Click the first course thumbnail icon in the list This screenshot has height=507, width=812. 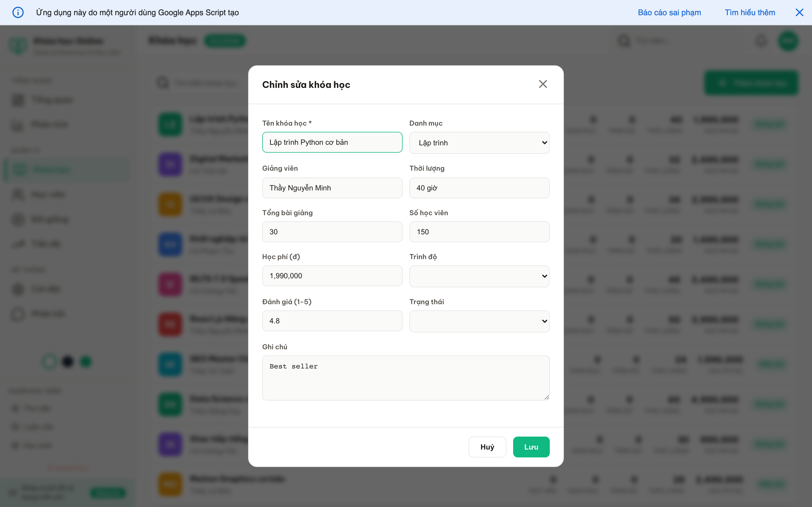click(170, 124)
